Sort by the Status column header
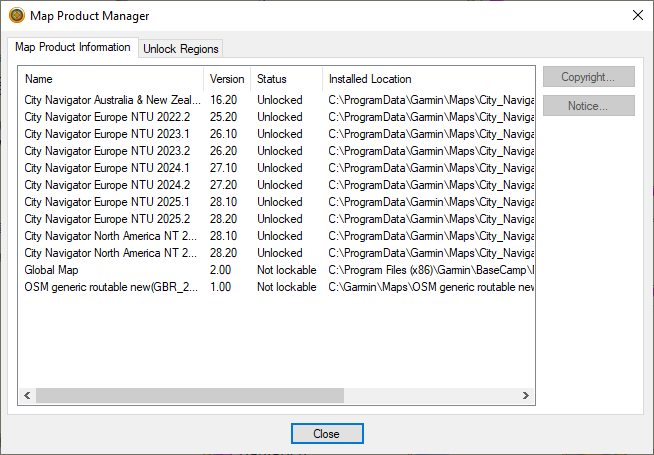Viewport: 654px width, 455px height. pyautogui.click(x=286, y=79)
